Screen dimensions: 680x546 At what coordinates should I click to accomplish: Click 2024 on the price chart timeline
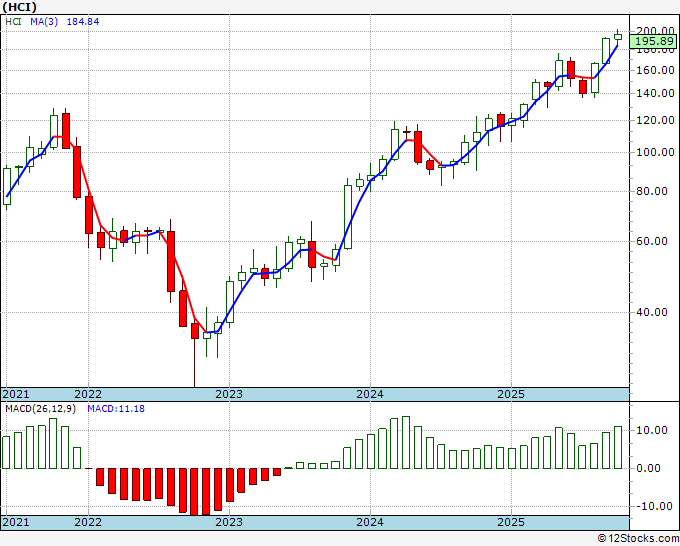370,394
